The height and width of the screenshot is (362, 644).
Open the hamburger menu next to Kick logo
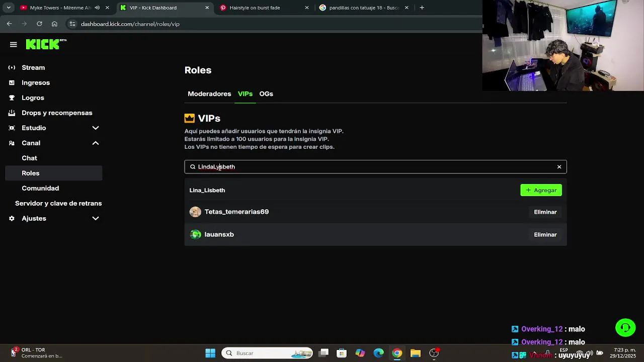click(14, 44)
